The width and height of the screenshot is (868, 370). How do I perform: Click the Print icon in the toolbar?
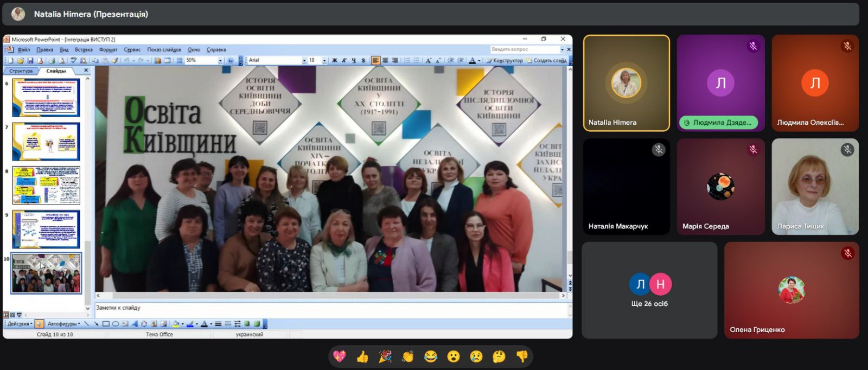[52, 61]
